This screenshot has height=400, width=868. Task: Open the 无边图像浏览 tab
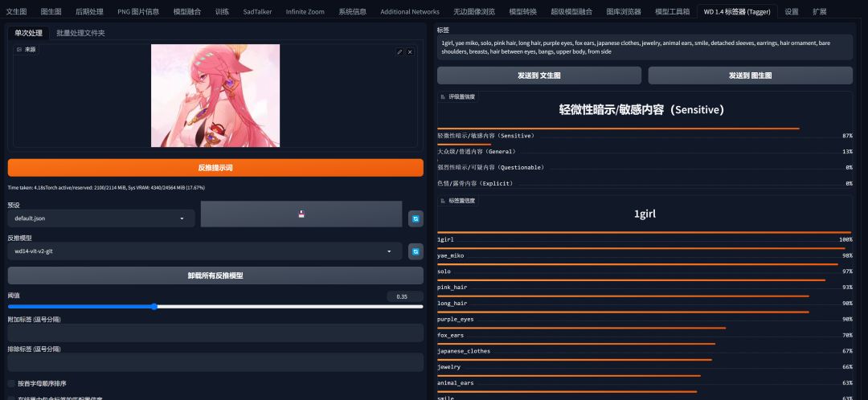coord(474,11)
